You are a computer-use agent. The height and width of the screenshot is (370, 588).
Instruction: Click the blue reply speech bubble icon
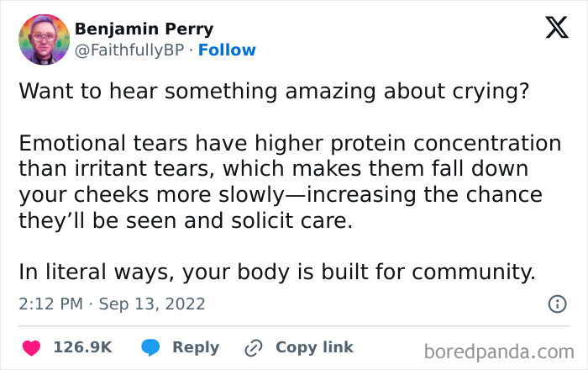pos(150,347)
